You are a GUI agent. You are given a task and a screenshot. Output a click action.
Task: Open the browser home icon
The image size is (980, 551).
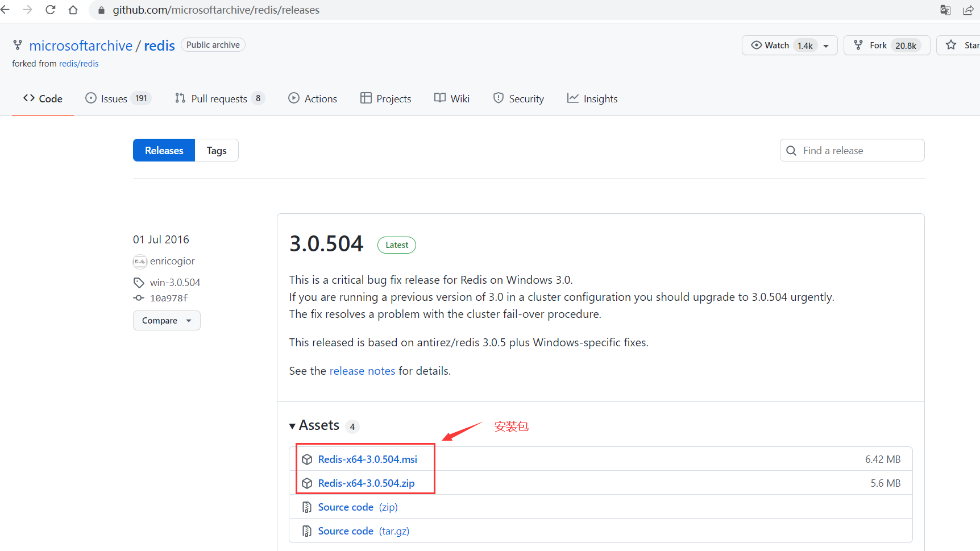[x=73, y=10]
